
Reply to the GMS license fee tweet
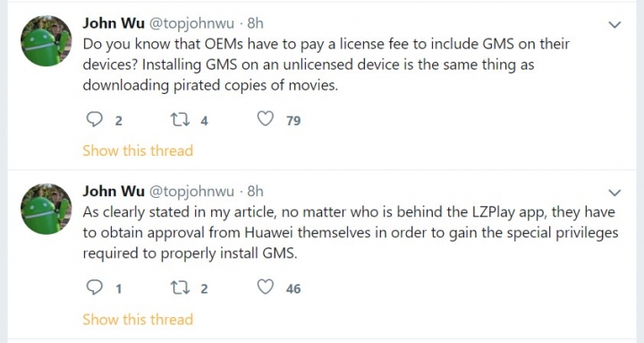95,120
